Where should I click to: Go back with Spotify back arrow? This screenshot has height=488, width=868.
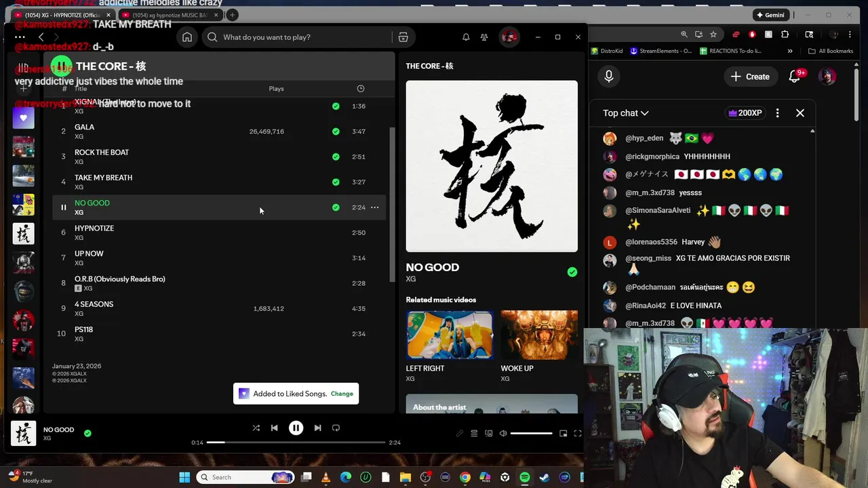click(x=41, y=37)
